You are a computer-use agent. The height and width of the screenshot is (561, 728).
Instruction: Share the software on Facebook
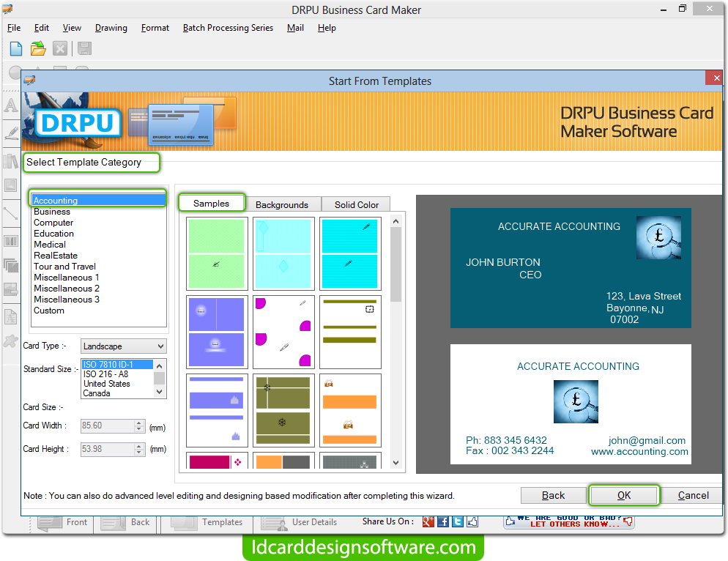point(442,521)
